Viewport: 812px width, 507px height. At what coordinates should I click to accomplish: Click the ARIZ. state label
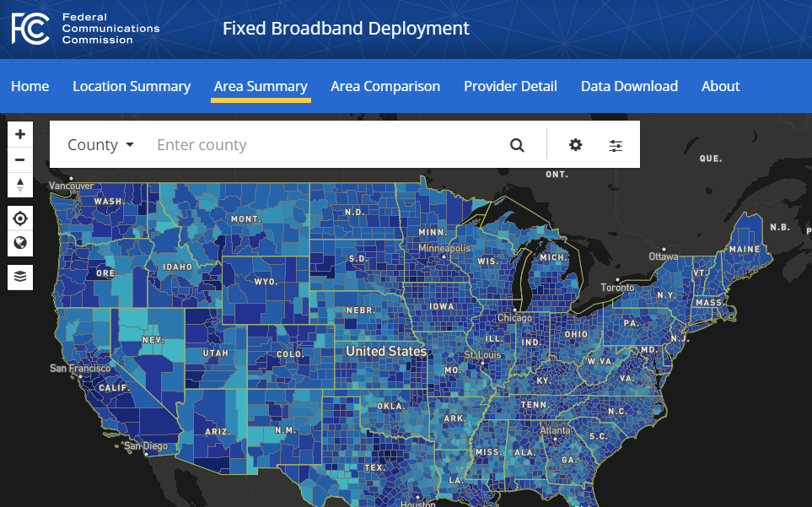click(x=218, y=431)
